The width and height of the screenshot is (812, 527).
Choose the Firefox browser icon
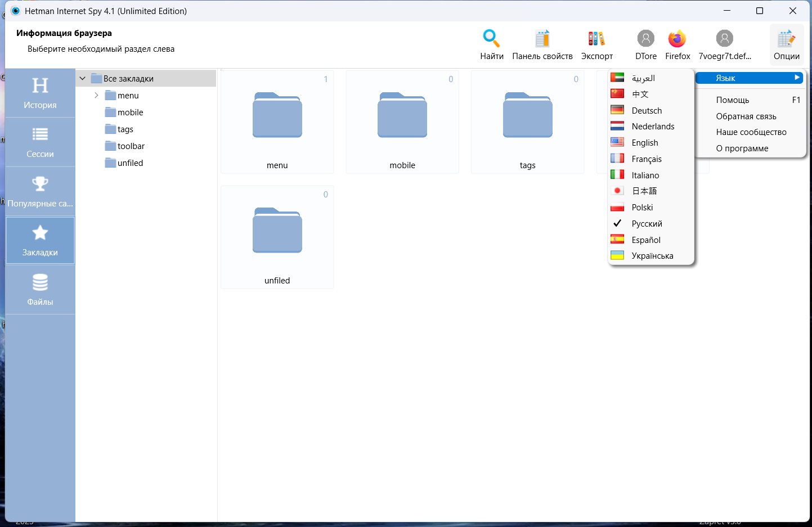(x=677, y=39)
